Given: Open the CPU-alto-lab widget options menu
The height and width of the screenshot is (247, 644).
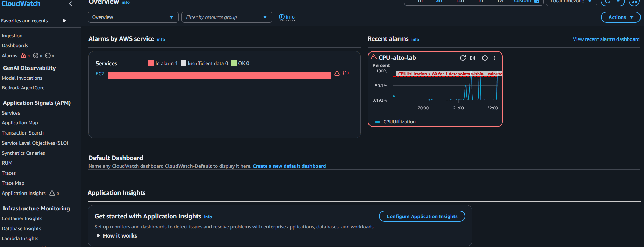Looking at the screenshot, I should tap(495, 58).
